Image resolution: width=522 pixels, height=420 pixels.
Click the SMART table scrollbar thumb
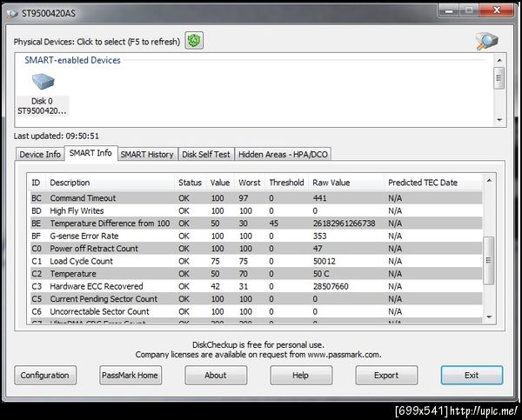click(x=489, y=261)
